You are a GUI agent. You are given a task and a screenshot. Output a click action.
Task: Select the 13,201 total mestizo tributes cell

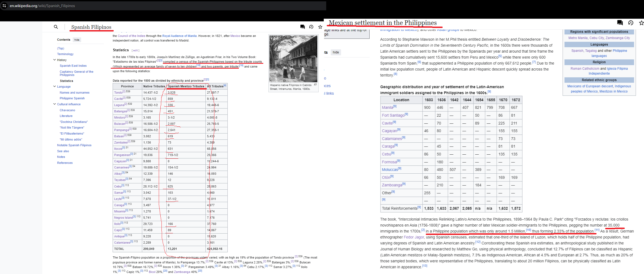click(x=186, y=249)
